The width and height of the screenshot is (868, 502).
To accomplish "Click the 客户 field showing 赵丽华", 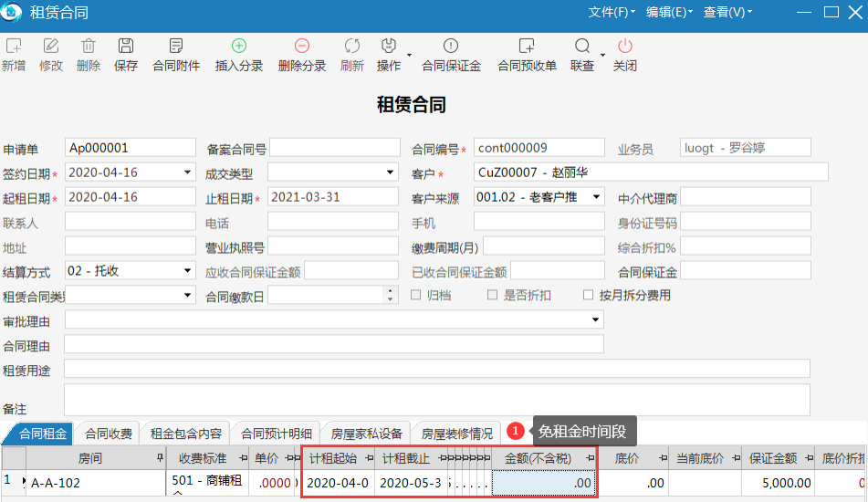I will tap(651, 173).
